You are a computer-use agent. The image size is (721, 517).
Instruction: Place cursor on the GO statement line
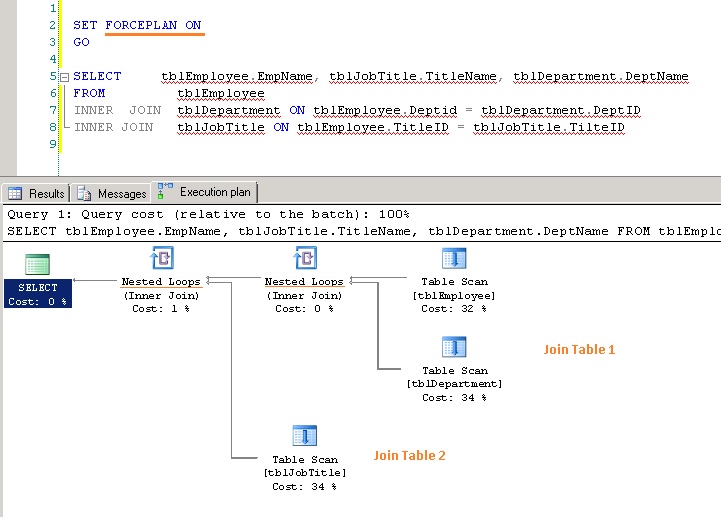(x=81, y=43)
